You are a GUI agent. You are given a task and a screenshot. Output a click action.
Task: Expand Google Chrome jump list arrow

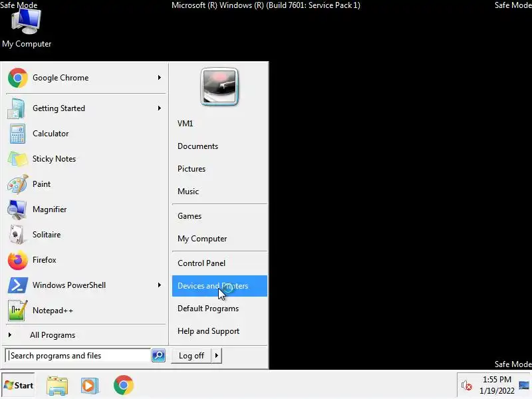[x=159, y=78]
